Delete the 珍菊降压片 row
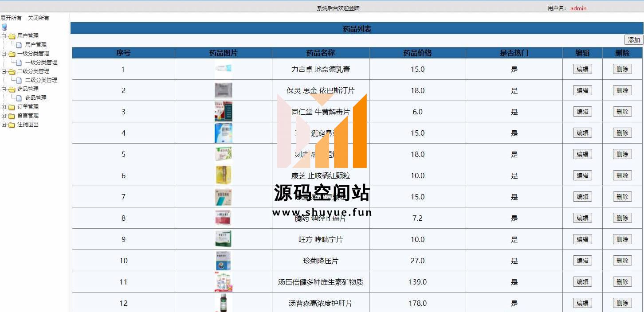Screen dimensions: 644x312 tap(622, 261)
